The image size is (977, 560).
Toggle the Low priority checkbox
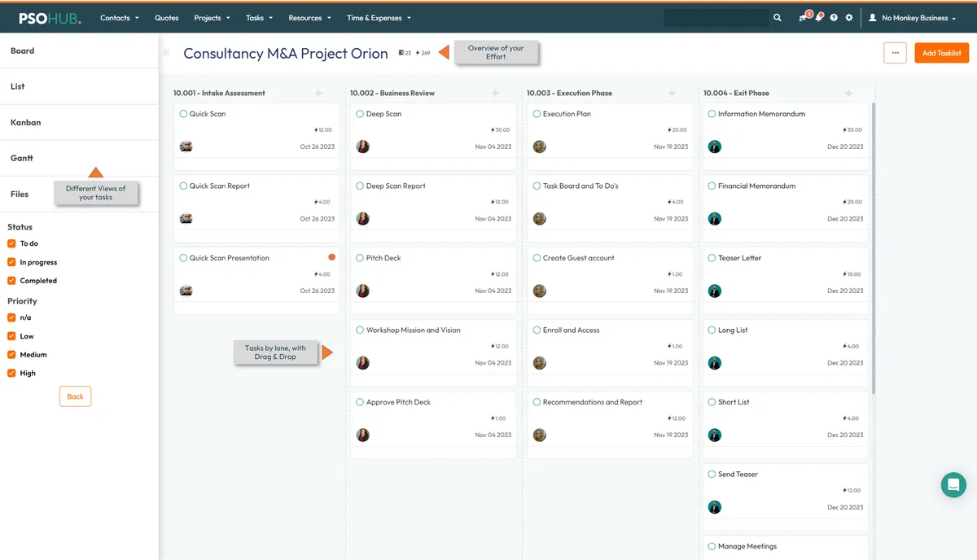11,336
